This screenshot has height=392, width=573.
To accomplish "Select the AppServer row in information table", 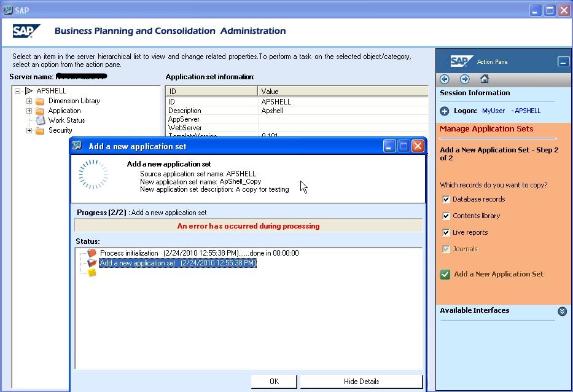I will 297,119.
